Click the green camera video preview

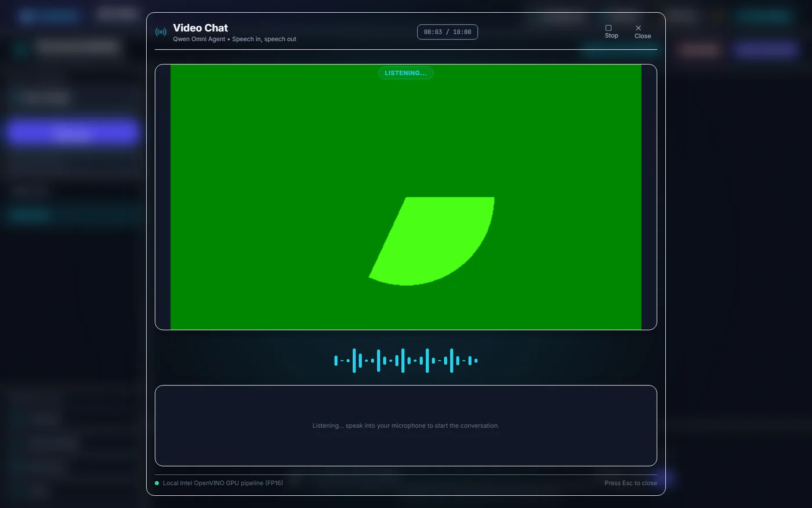pos(406,197)
